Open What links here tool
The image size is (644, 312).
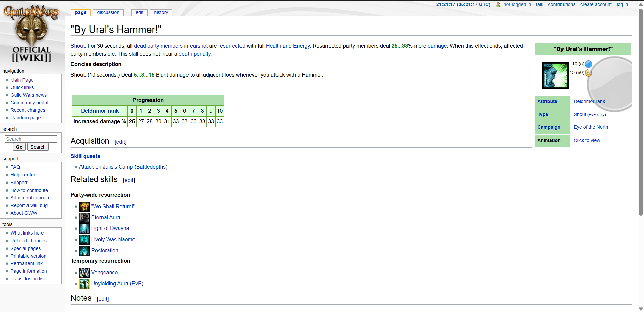point(27,233)
